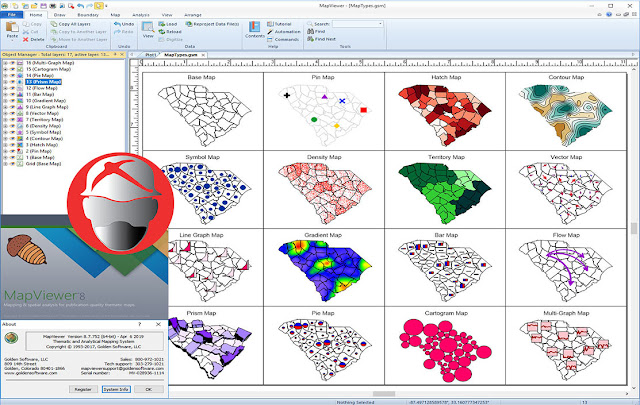Screen dimensions: 640x405
Task: Switch to the Plot1 document tab
Action: coord(151,55)
